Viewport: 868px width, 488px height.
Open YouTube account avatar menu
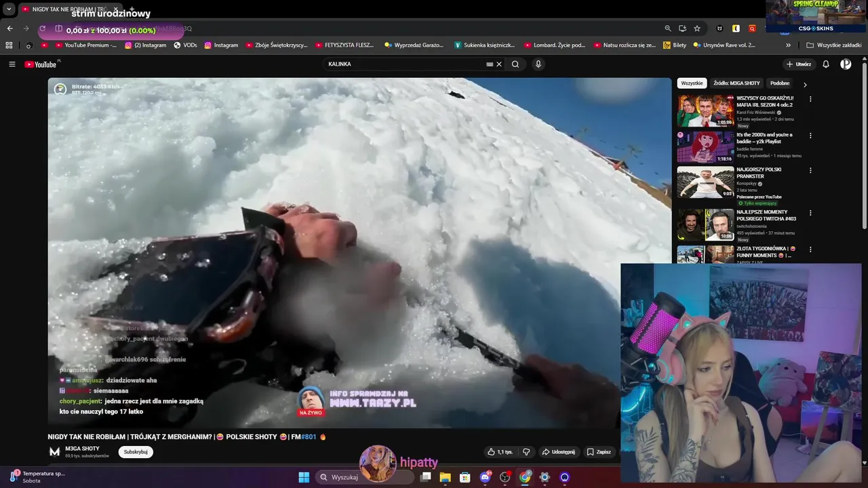tap(846, 64)
